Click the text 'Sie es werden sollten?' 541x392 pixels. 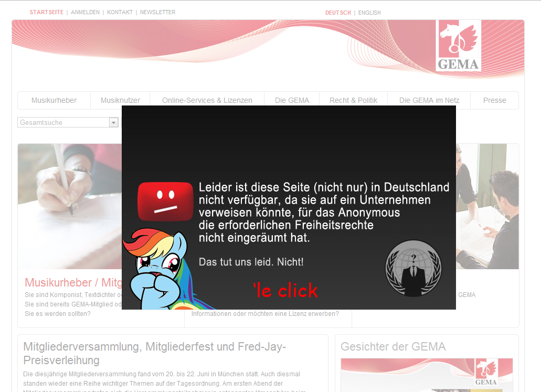[x=58, y=314]
